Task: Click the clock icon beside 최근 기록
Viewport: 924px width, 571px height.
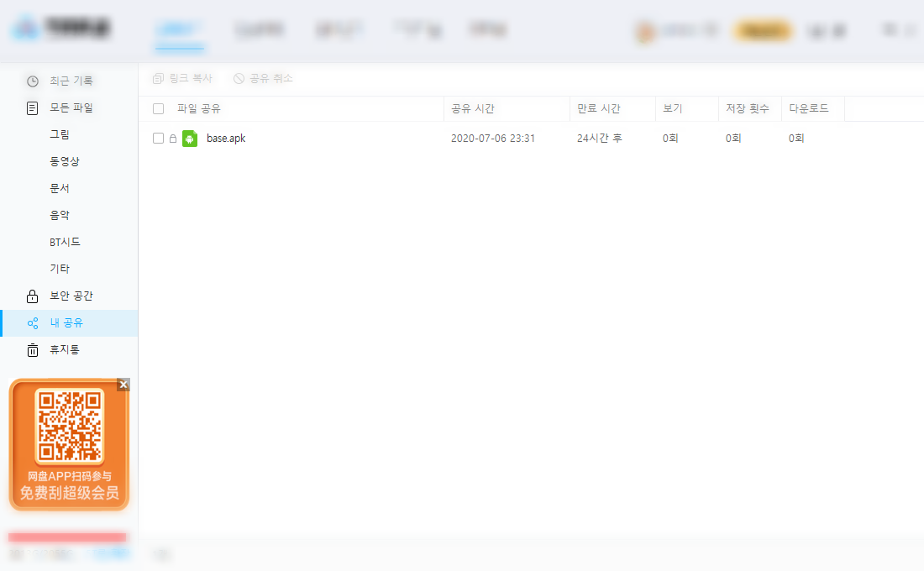Action: [33, 81]
